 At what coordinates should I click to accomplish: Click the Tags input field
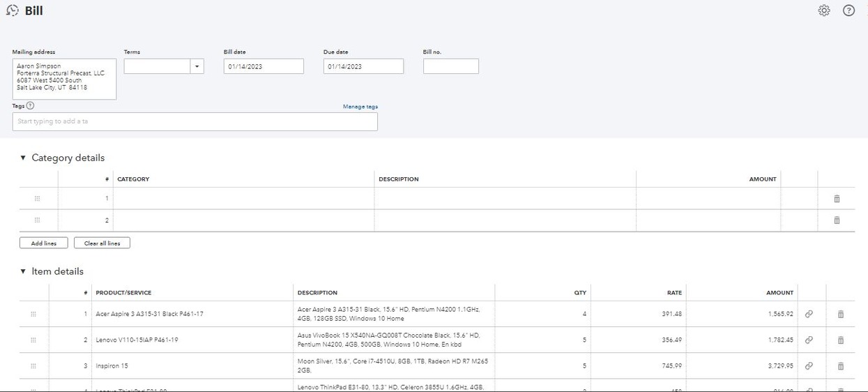coord(195,121)
